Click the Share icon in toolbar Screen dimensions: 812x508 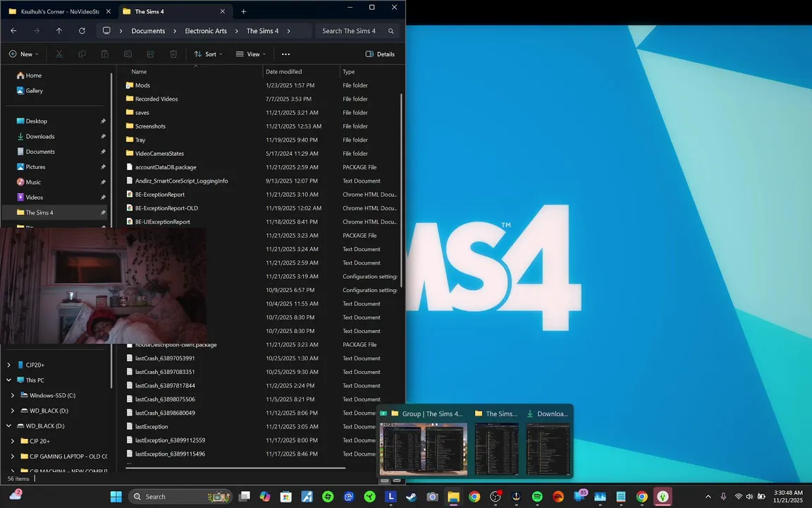[x=150, y=54]
